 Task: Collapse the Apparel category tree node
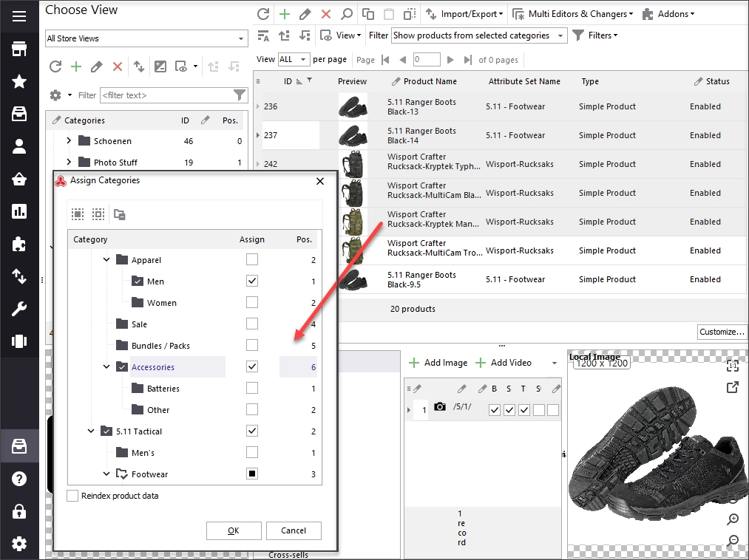click(x=106, y=260)
